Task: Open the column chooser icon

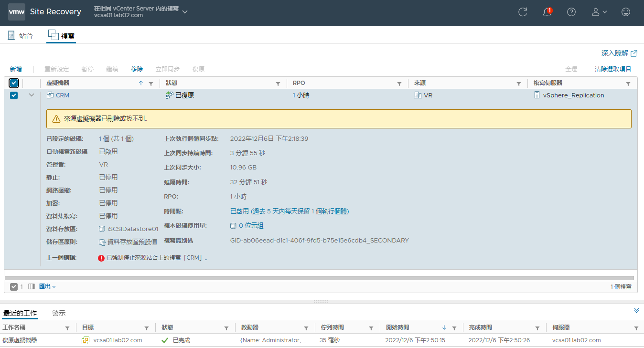Action: point(32,286)
